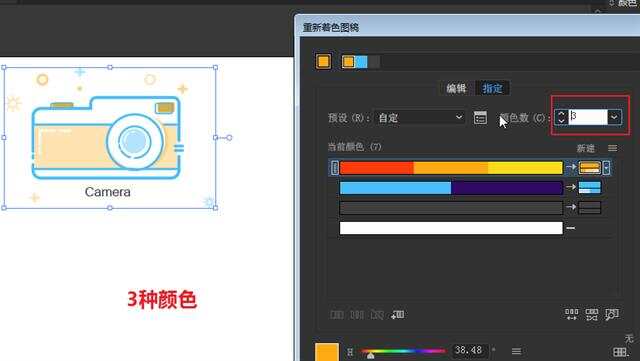This screenshot has width=640, height=361.
Task: Select the handle at left of orange row
Action: click(334, 167)
